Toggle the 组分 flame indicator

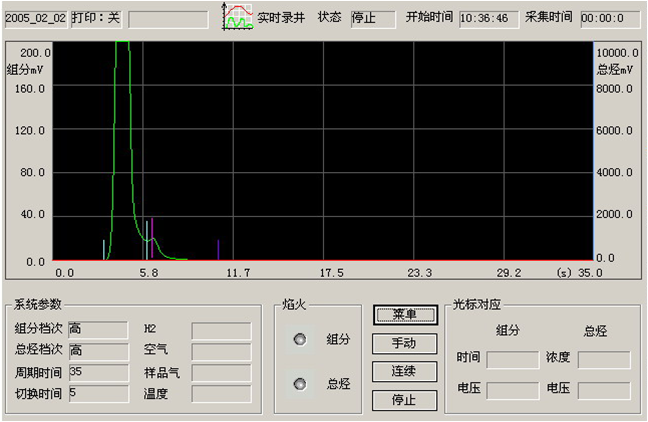[x=300, y=339]
